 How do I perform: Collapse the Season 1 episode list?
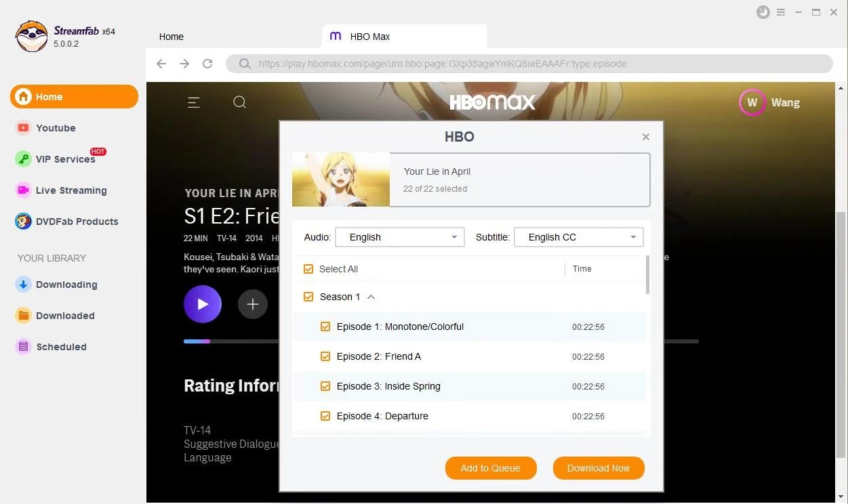[x=371, y=297]
